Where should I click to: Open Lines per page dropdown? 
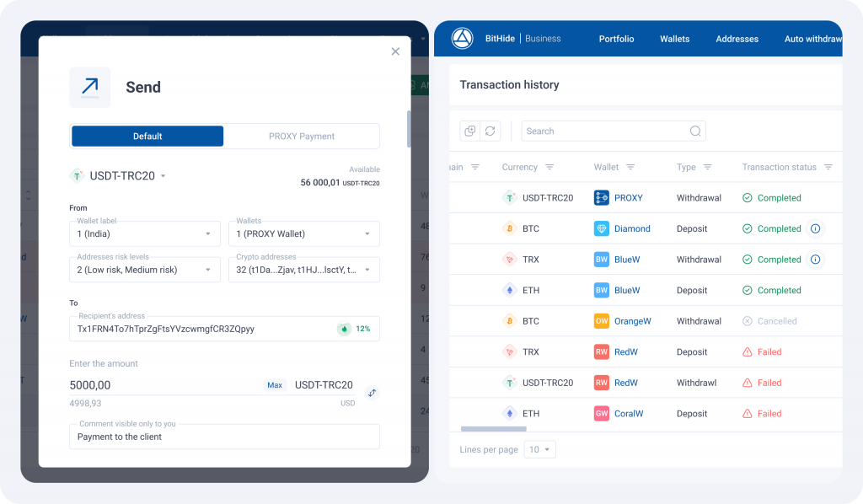pos(539,450)
